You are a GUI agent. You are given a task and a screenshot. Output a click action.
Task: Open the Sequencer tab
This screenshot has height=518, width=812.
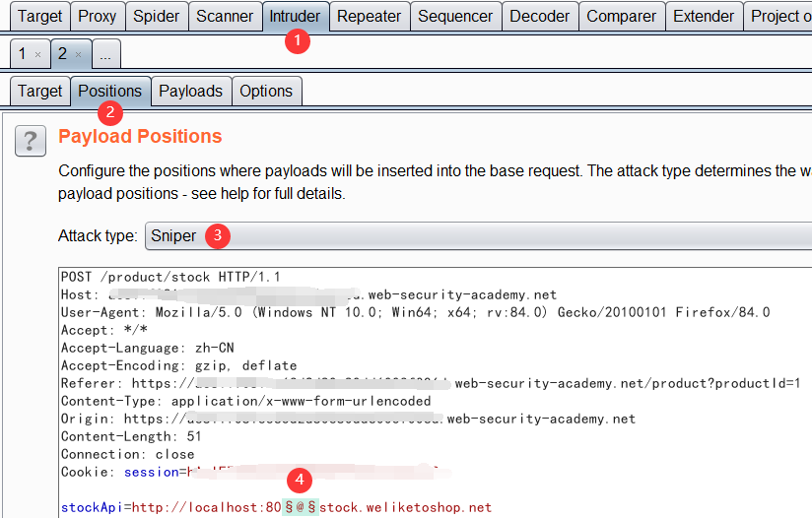(x=454, y=16)
